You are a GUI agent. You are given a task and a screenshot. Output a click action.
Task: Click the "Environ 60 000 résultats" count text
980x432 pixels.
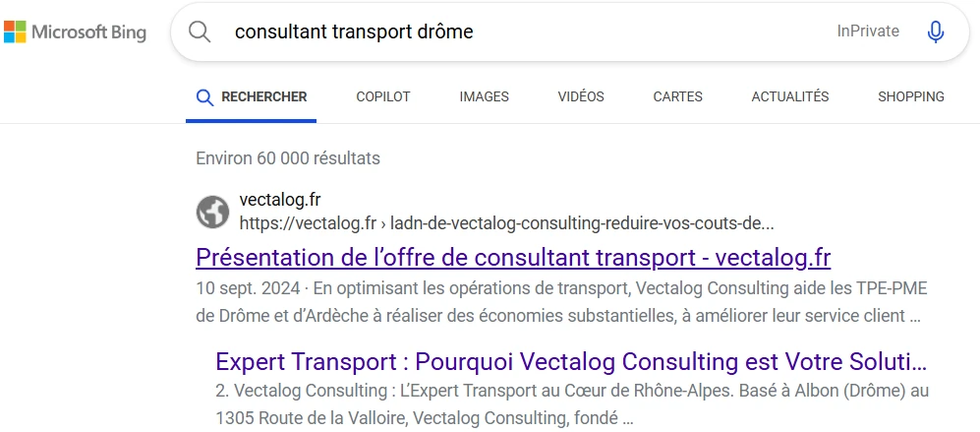[x=288, y=157]
